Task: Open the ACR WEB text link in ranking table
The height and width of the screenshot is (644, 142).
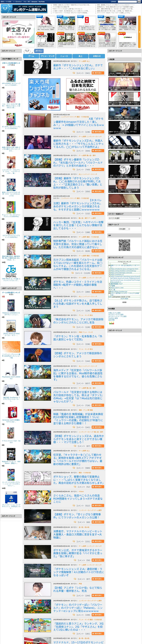Action: pyautogui.click(x=124, y=298)
